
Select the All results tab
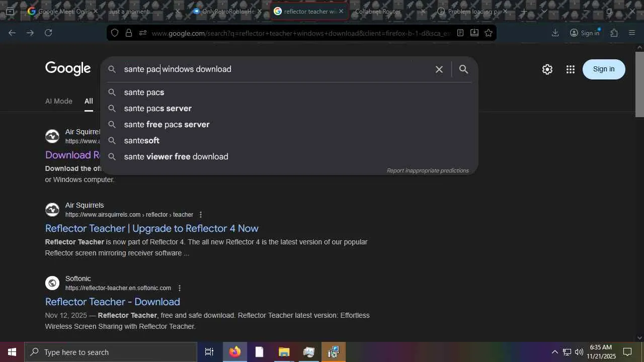[89, 101]
